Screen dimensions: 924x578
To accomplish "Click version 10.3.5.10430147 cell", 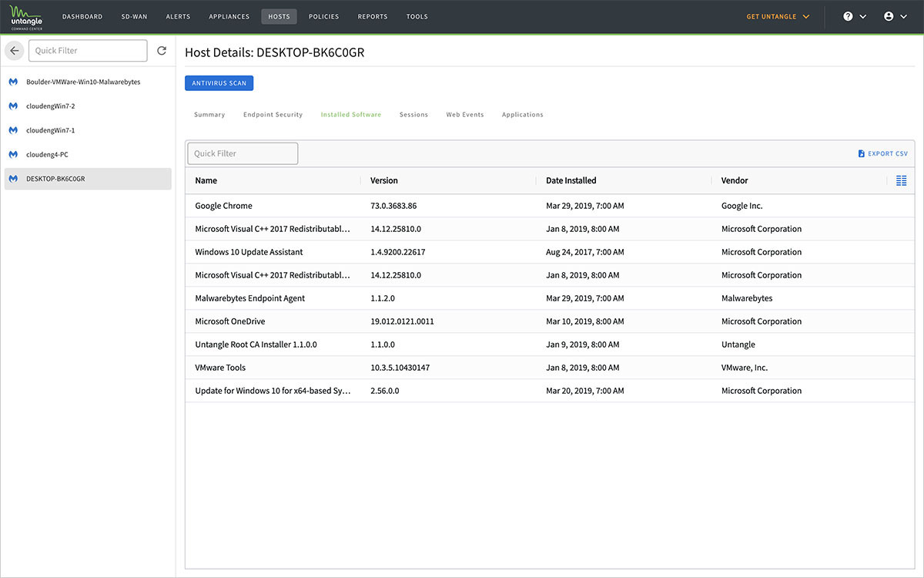I will click(x=400, y=368).
